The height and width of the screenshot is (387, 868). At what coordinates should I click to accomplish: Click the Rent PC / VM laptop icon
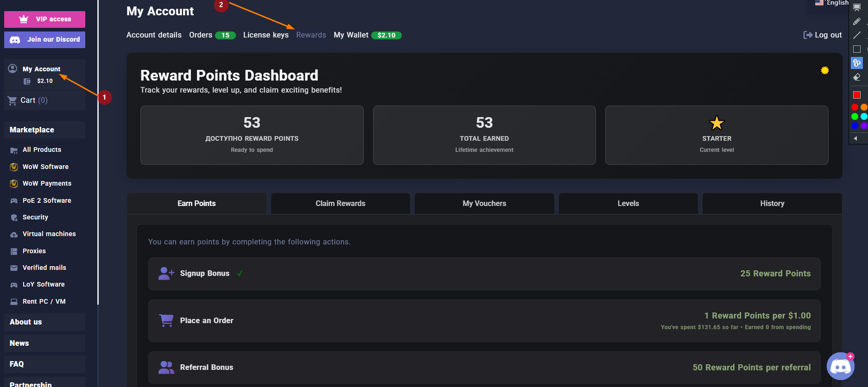(14, 302)
